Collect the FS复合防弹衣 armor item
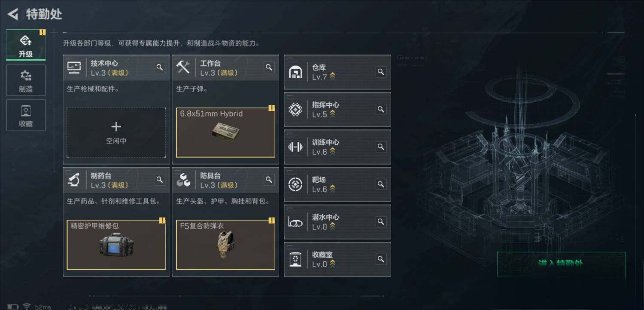 coord(226,245)
